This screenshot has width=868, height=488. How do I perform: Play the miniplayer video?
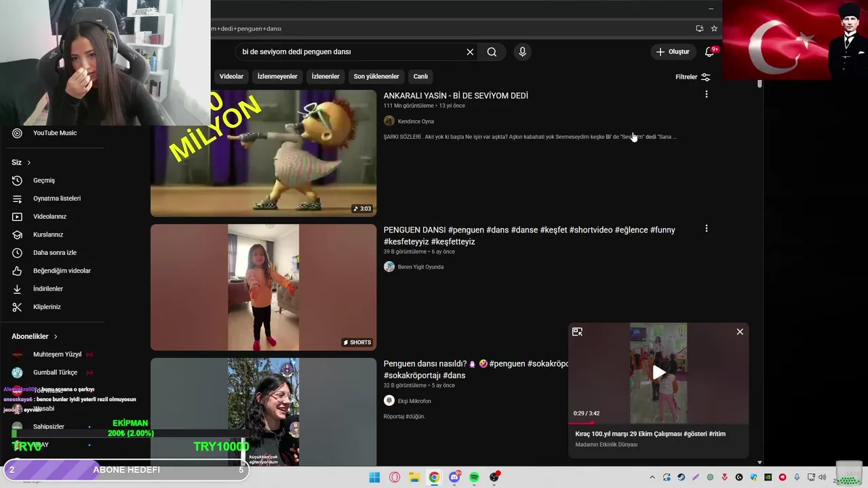pyautogui.click(x=658, y=373)
